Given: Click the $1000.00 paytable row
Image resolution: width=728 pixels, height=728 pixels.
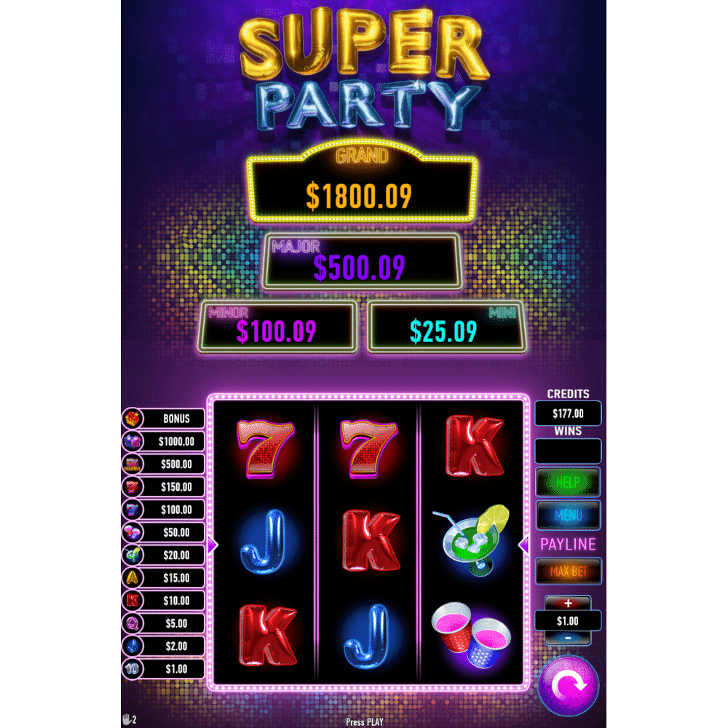Looking at the screenshot, I should coord(163,441).
